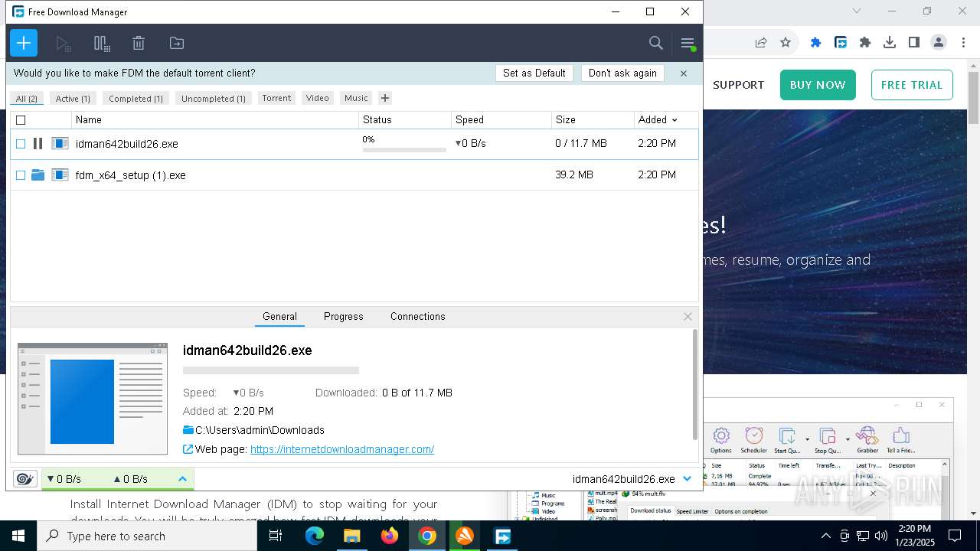Open Chrome profile avatar
The image size is (980, 551).
[939, 43]
